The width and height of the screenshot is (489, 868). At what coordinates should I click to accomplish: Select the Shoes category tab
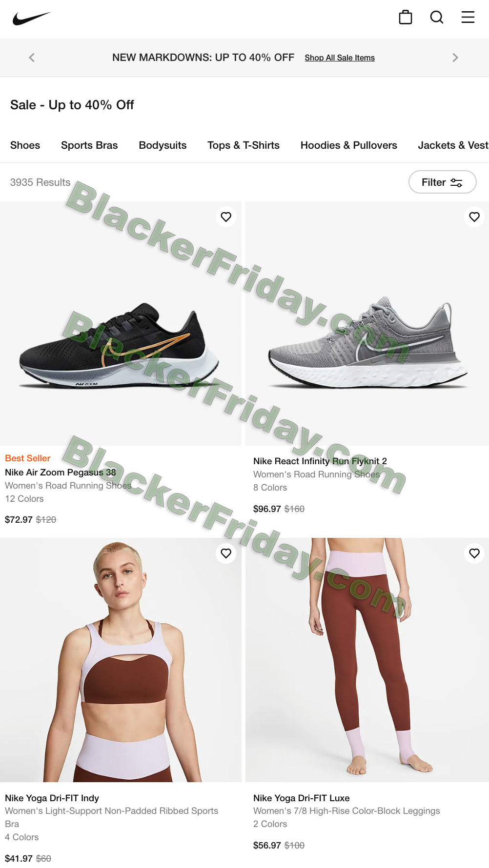coord(25,145)
